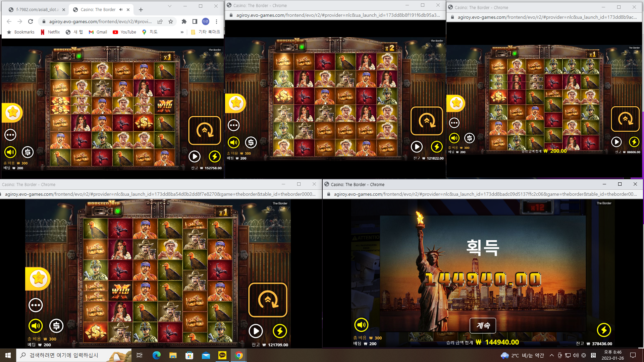The image size is (644, 362).
Task: Start autoplay in the 152758.00 balance game
Action: click(195, 156)
